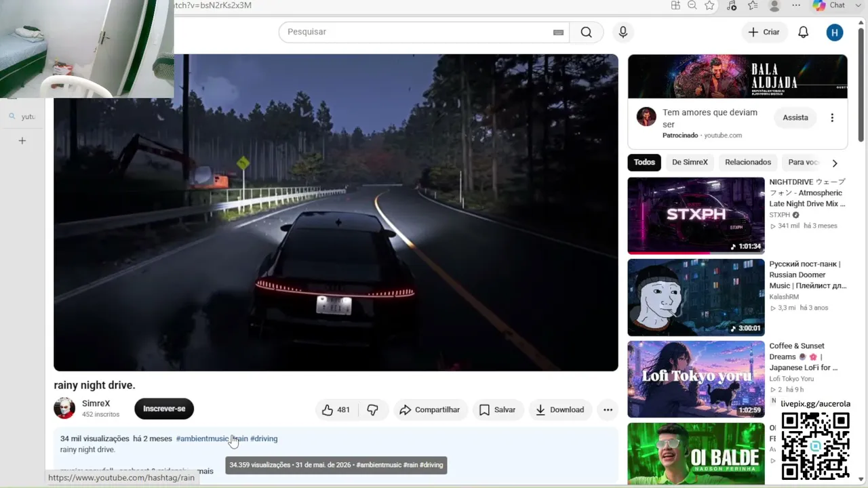Open the Coffee & Sunset Dreams video title
The image size is (868, 488).
pyautogui.click(x=804, y=357)
